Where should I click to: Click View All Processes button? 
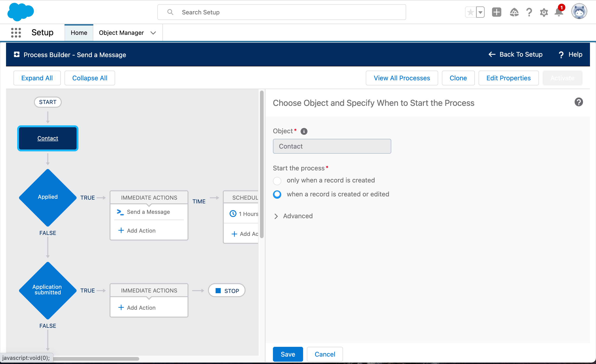(402, 78)
